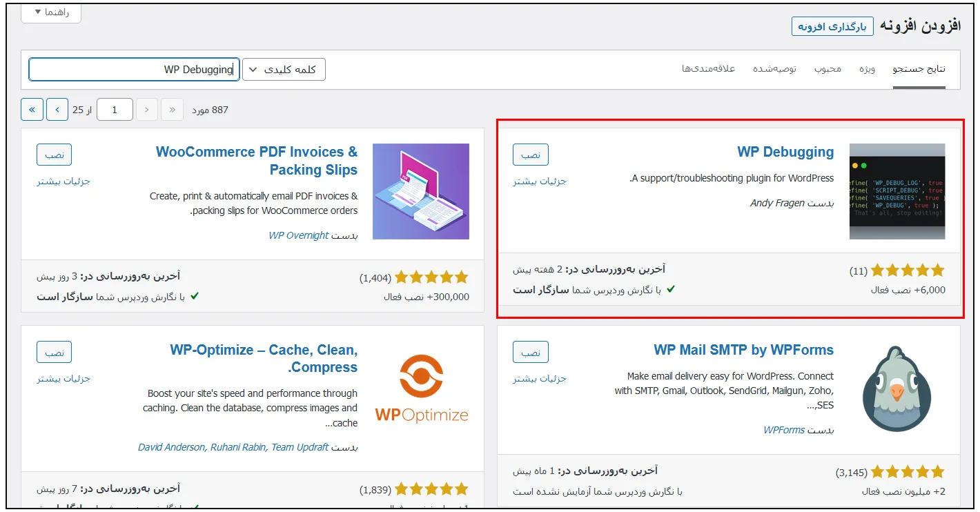Click the WooCommerce PDF Invoices star rating

pos(431,277)
